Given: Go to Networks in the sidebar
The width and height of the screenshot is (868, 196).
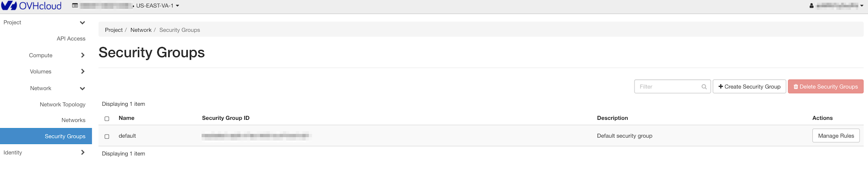Looking at the screenshot, I should tap(73, 120).
